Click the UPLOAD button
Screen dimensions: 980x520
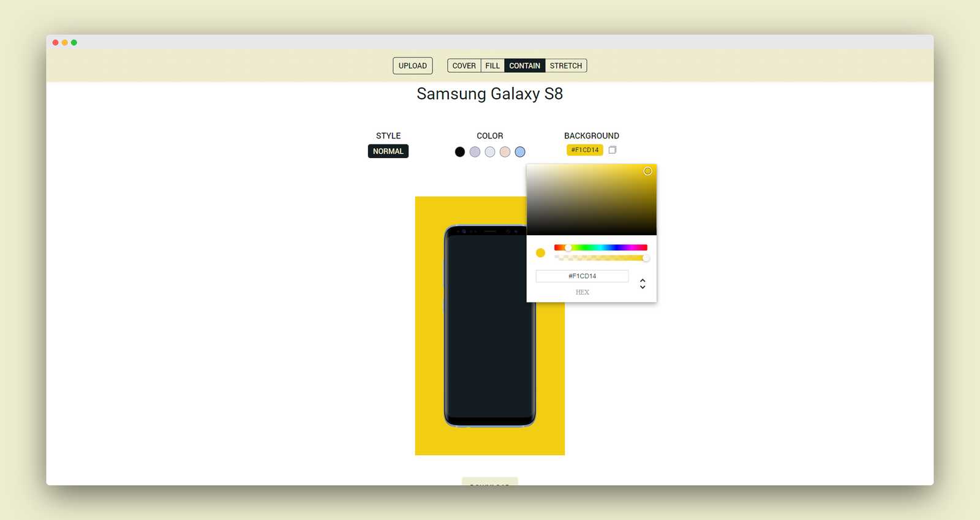click(412, 66)
